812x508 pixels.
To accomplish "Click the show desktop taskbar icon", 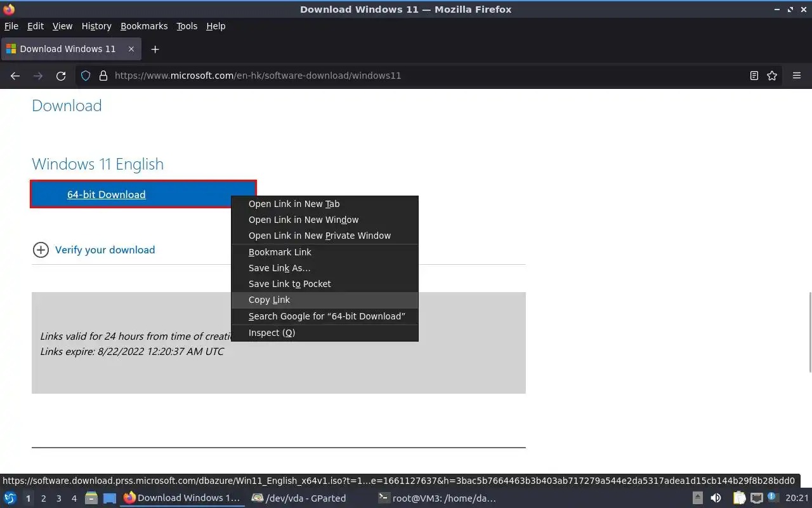I will (x=109, y=498).
